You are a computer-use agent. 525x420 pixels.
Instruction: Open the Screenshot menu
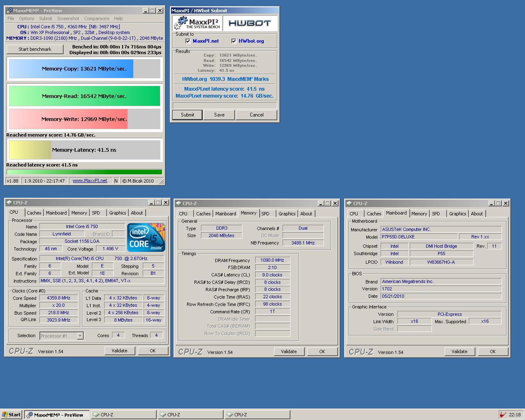[x=68, y=18]
